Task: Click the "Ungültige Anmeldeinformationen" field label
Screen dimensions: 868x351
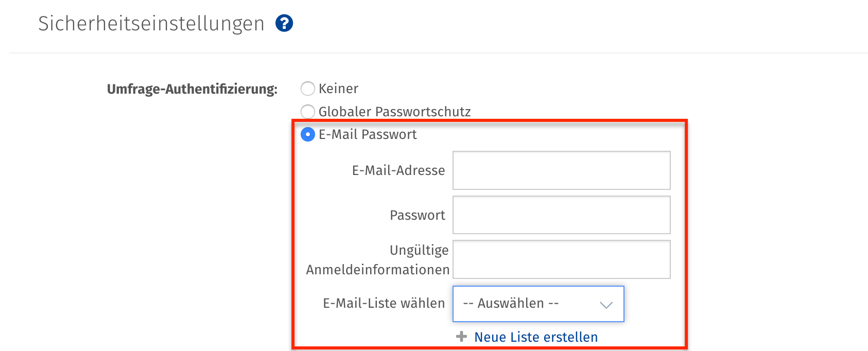Action: point(377,260)
